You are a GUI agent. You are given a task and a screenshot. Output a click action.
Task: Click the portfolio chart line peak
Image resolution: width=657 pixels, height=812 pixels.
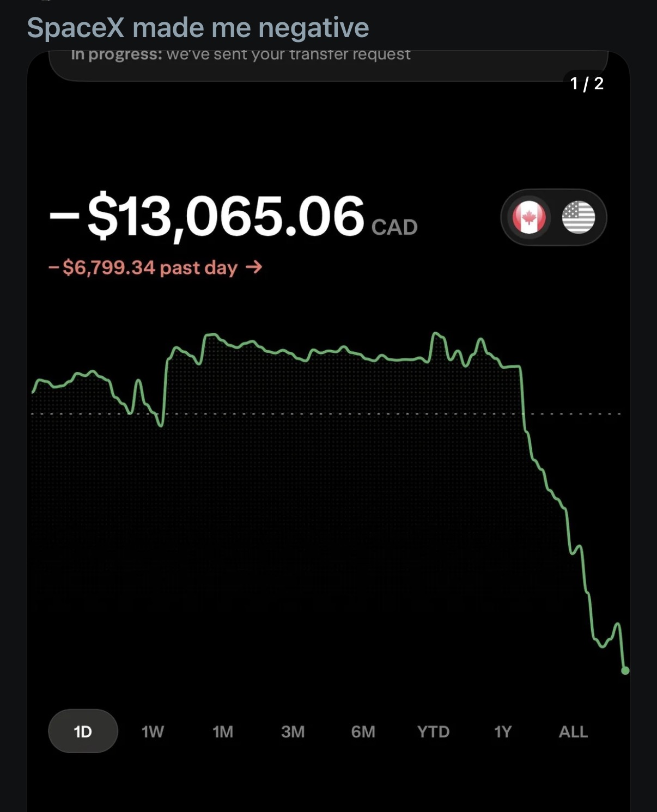437,334
